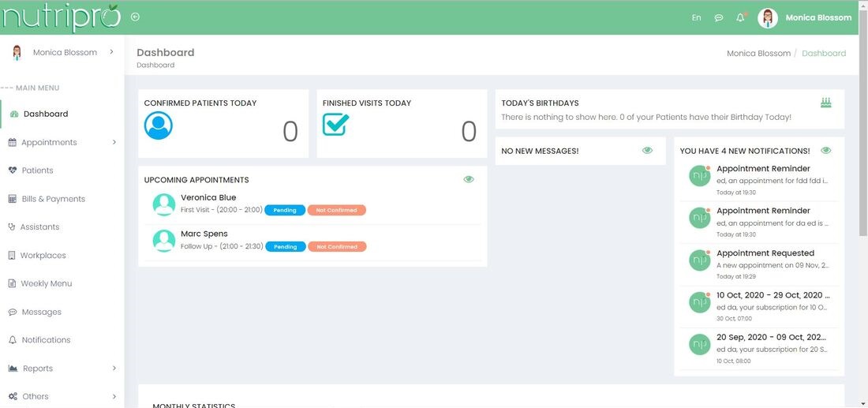The image size is (868, 408).
Task: Open the Appointment Requested notification
Action: click(x=765, y=253)
